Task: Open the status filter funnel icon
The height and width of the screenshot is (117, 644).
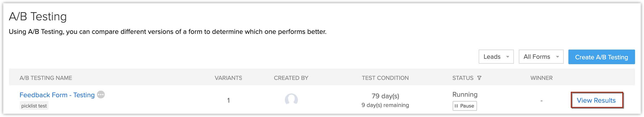Action: [x=479, y=78]
